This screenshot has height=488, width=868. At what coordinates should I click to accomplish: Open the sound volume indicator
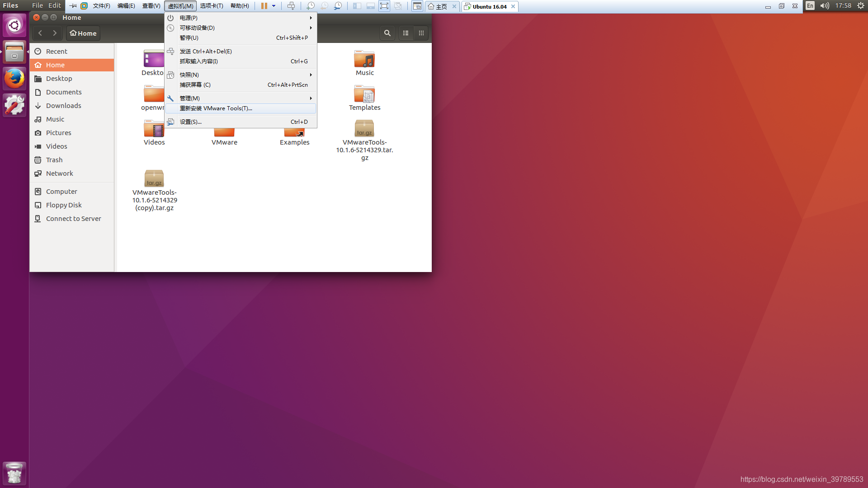pos(825,6)
